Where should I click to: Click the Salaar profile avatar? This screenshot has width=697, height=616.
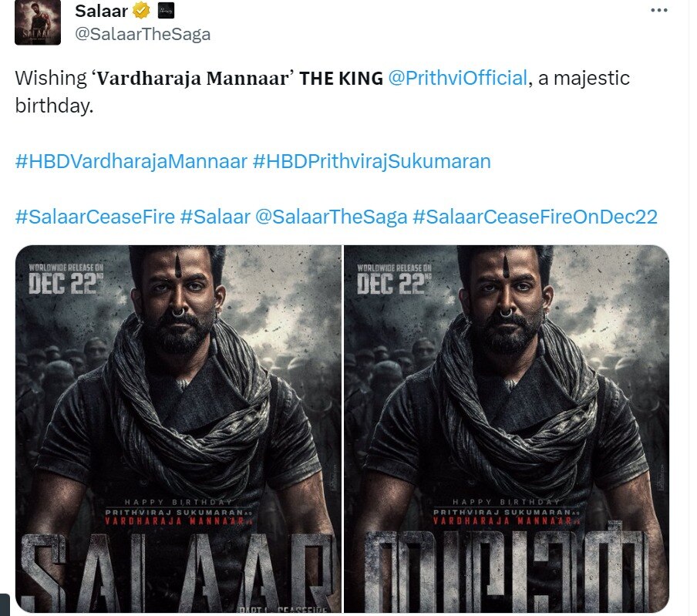[38, 22]
